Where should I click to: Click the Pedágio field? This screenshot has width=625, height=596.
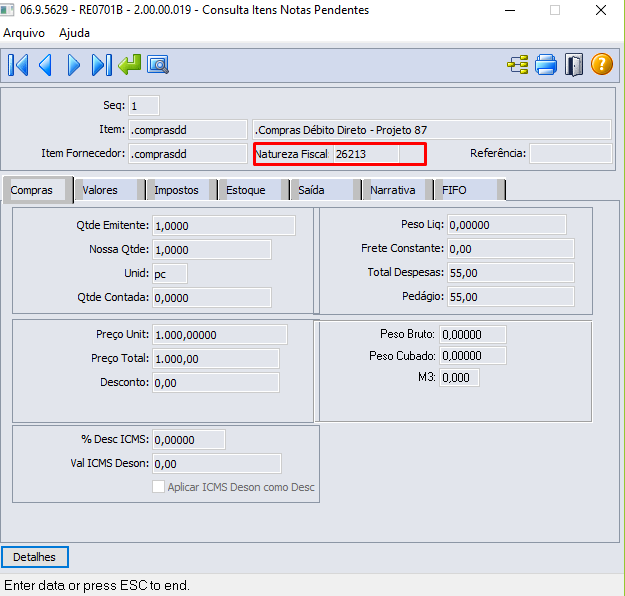click(511, 297)
